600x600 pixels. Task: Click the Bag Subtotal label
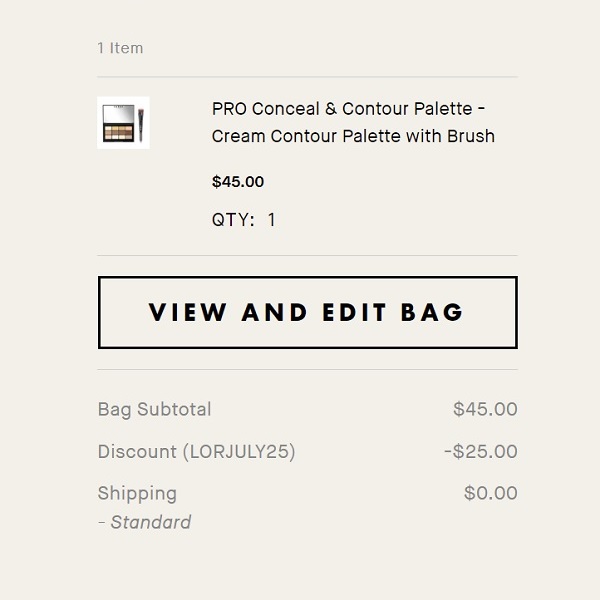(154, 409)
